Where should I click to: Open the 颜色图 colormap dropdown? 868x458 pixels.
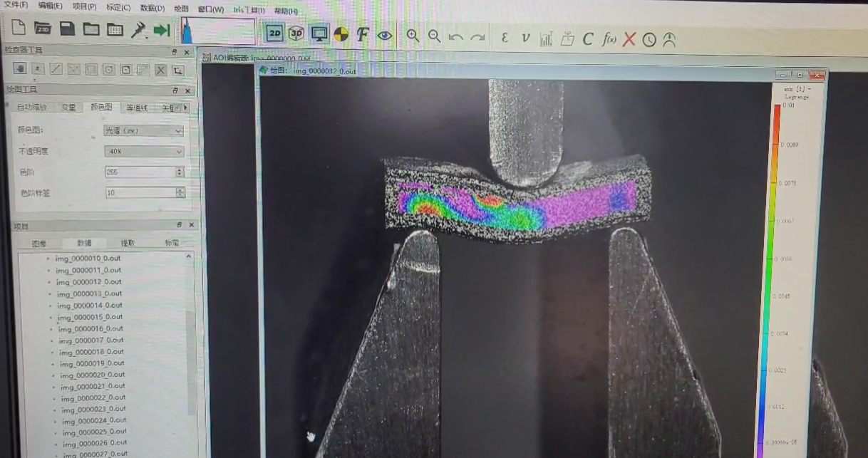[144, 131]
